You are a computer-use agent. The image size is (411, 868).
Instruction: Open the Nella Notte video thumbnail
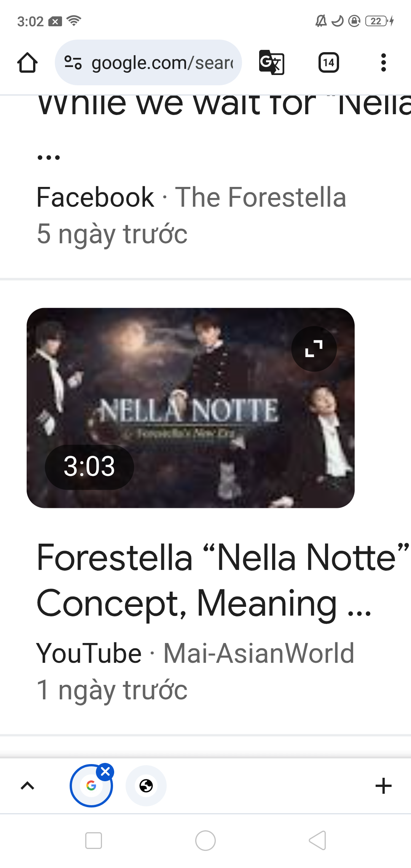[190, 408]
